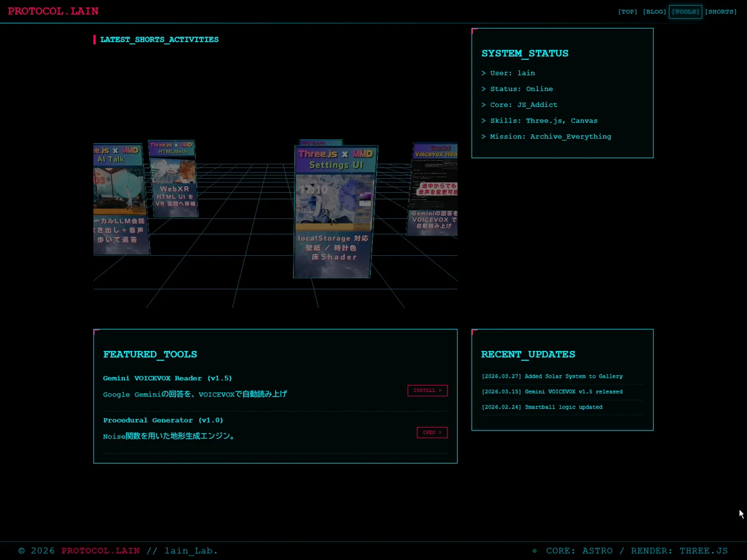Click the PROTOCOL.LAIN header logo
Image resolution: width=747 pixels, height=560 pixels.
tap(53, 11)
